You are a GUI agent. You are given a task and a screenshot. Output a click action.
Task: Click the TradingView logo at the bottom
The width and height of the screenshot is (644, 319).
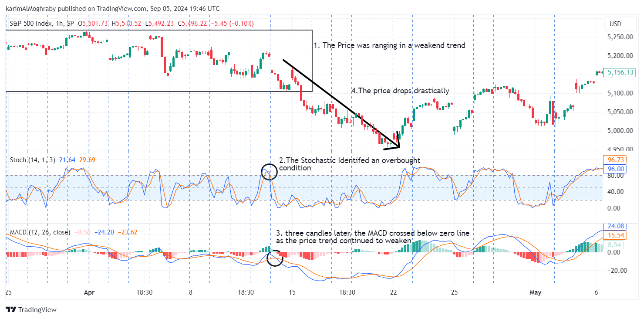31,310
